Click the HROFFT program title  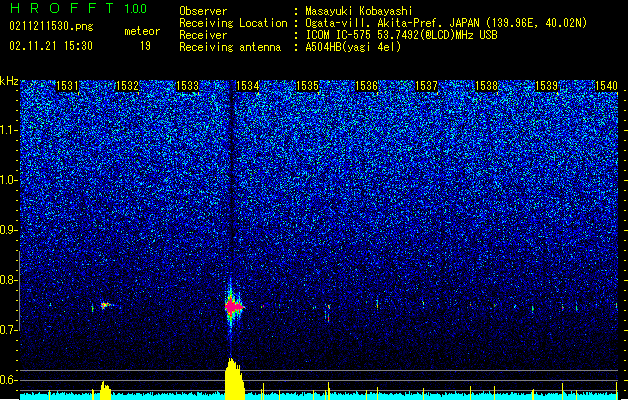[63, 8]
